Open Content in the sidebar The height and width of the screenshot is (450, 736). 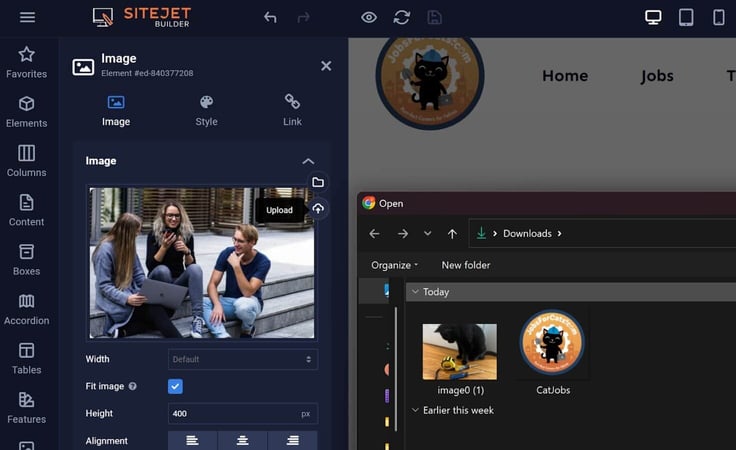(27, 210)
